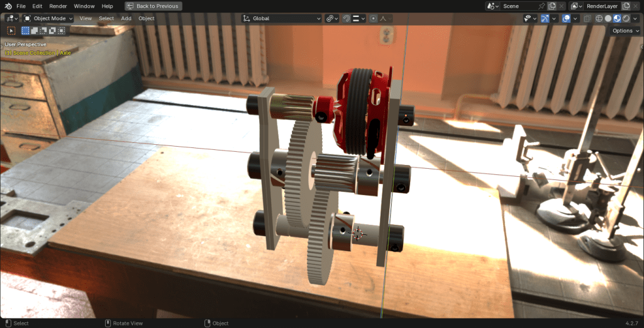This screenshot has height=328, width=644.
Task: Click the Blender logo icon
Action: point(7,6)
